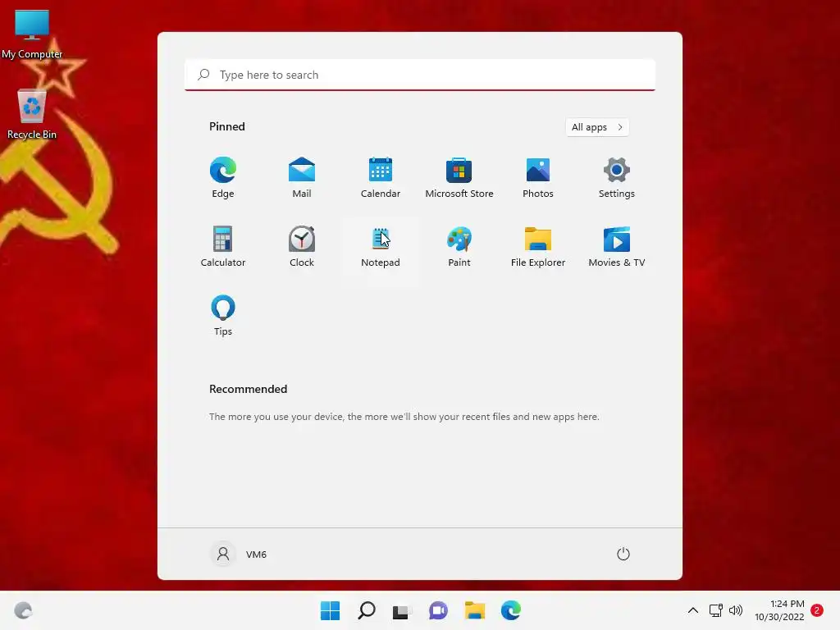Launch Edge from the taskbar
The width and height of the screenshot is (840, 630).
click(x=510, y=610)
